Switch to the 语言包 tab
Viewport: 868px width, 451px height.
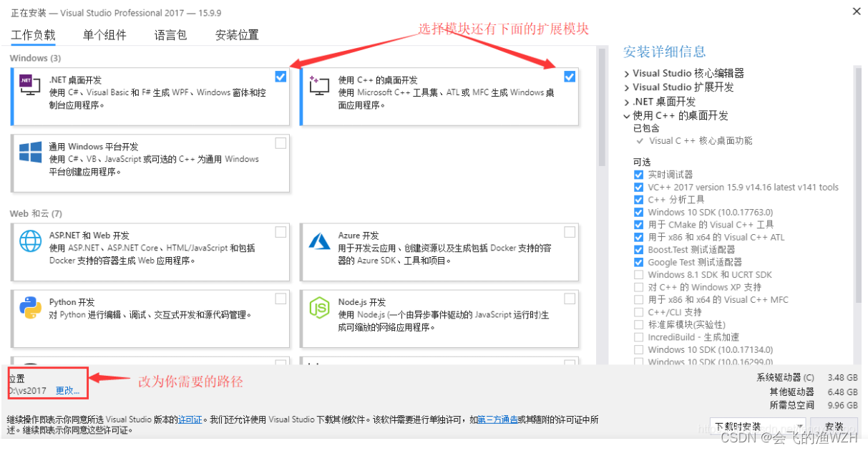point(170,35)
